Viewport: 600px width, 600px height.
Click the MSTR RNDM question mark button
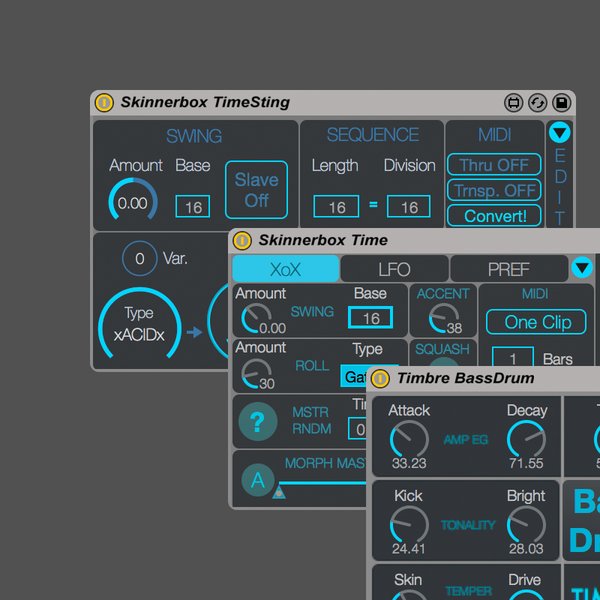pyautogui.click(x=258, y=421)
